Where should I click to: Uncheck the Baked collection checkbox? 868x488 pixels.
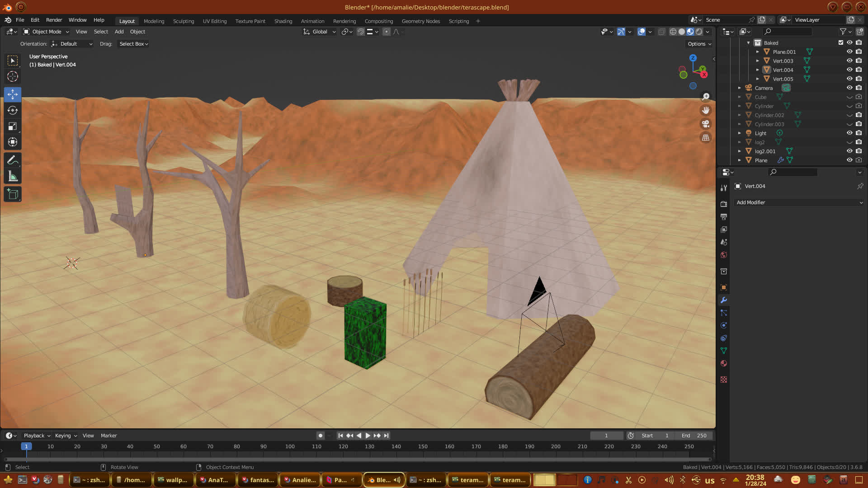pos(841,42)
